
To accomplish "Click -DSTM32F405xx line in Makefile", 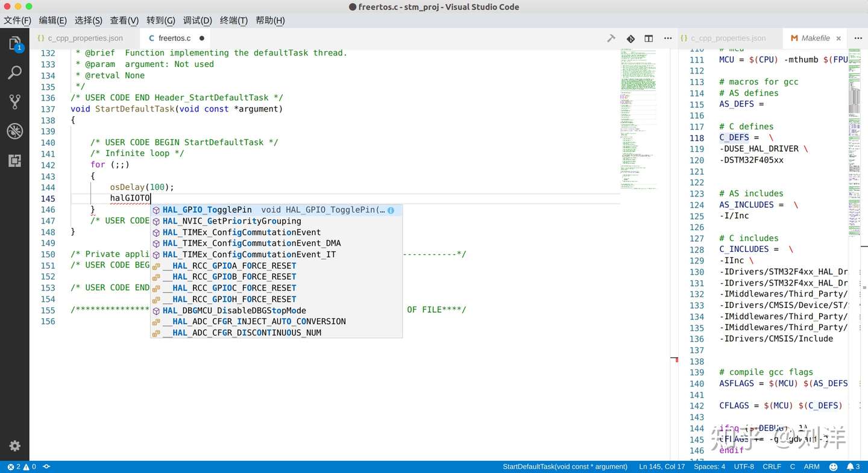I will point(751,160).
